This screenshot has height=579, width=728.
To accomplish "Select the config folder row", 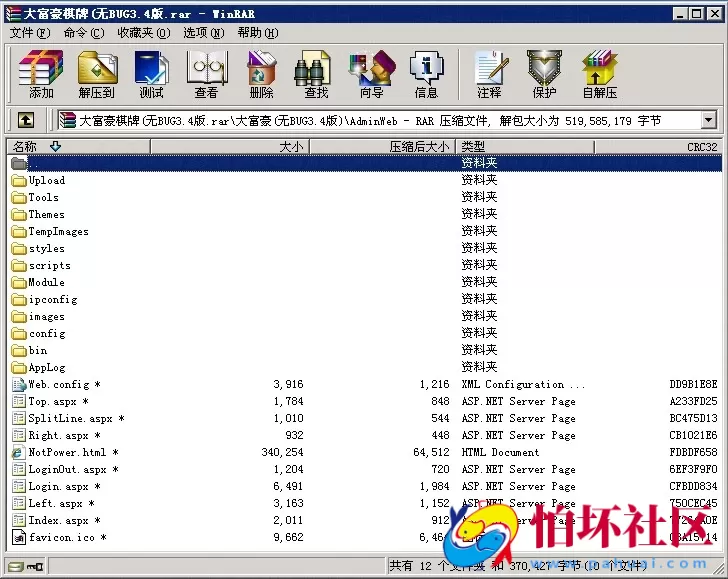I will [x=365, y=333].
